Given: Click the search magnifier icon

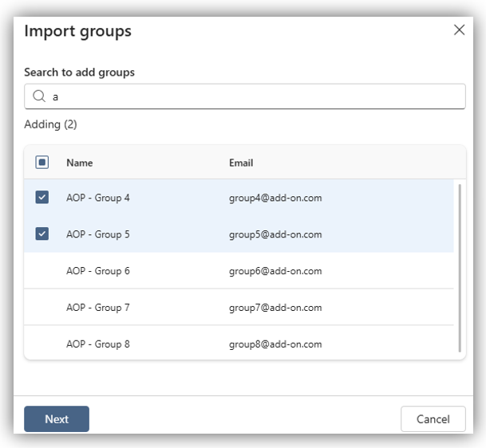Looking at the screenshot, I should [x=38, y=96].
